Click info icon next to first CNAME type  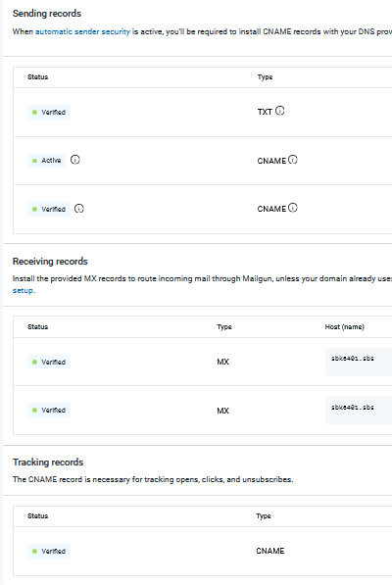[x=293, y=160]
